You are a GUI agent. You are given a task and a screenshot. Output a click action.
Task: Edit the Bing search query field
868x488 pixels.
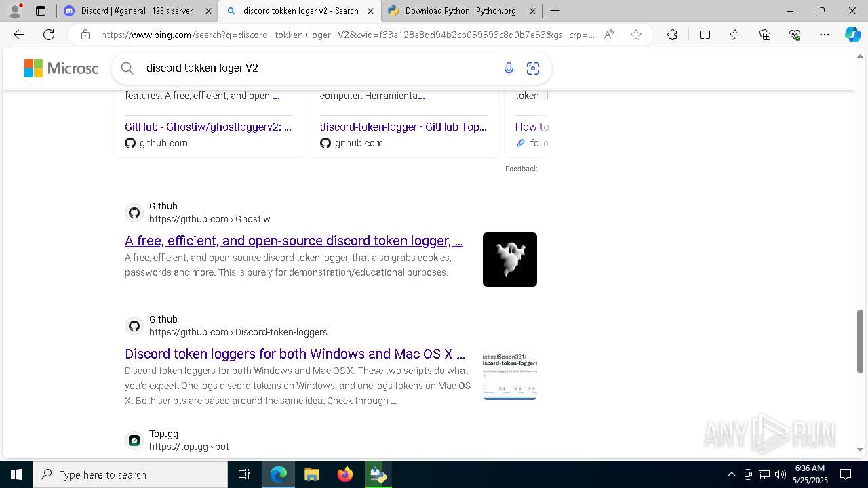pos(319,68)
